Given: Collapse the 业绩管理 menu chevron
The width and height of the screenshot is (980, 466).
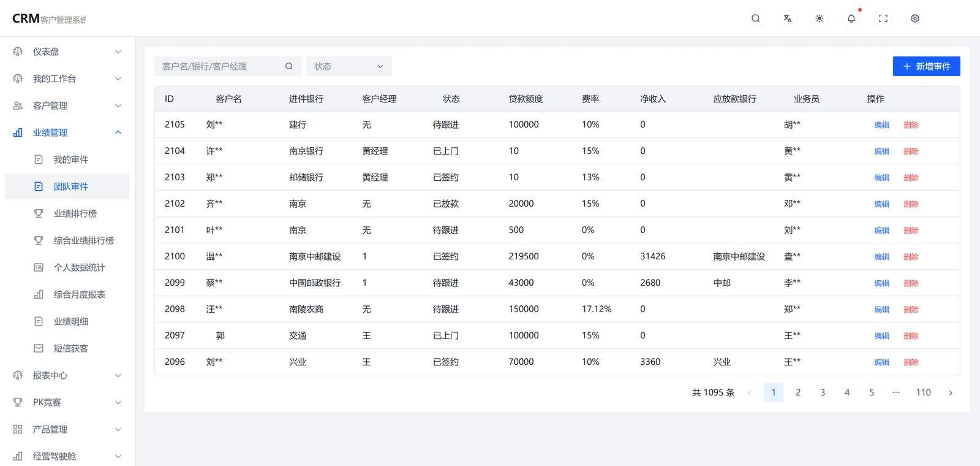Looking at the screenshot, I should 118,132.
